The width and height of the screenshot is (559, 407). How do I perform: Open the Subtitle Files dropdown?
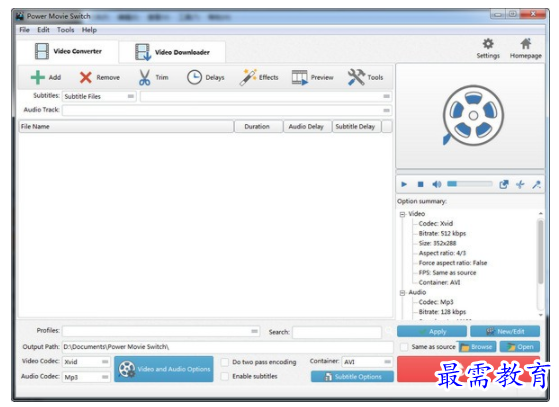coord(99,96)
